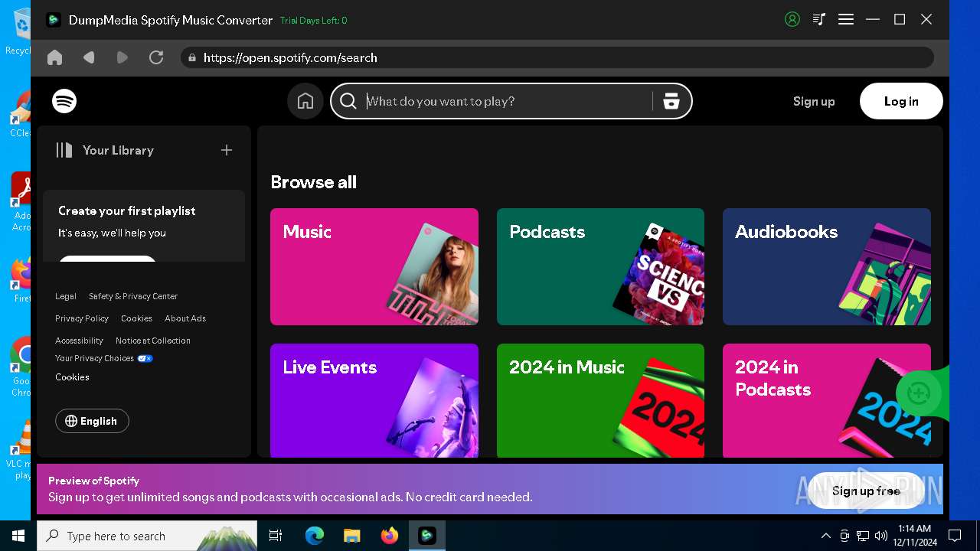
Task: Click 'Create your first playlist' heading
Action: pyautogui.click(x=127, y=210)
